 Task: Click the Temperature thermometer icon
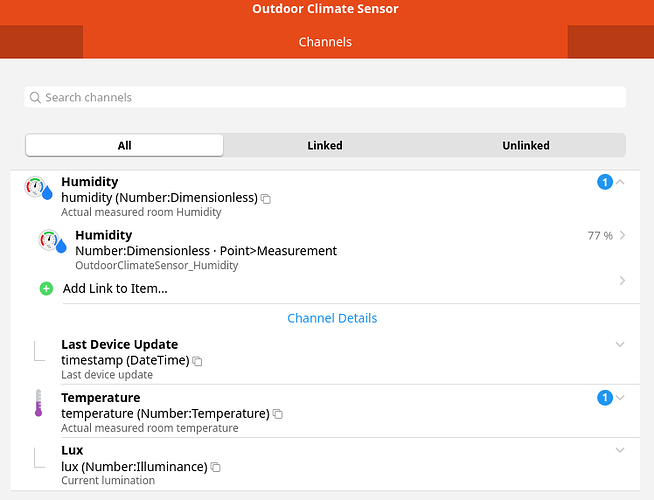[38, 403]
